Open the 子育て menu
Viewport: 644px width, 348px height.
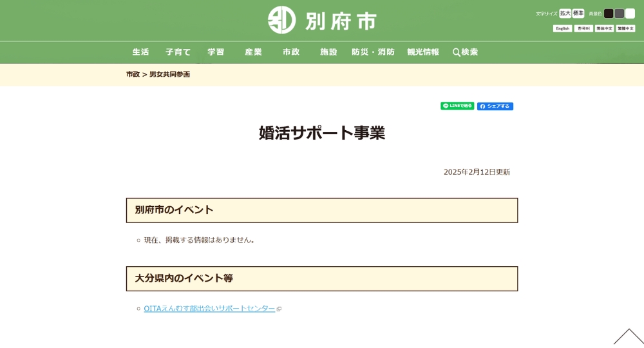pos(178,52)
